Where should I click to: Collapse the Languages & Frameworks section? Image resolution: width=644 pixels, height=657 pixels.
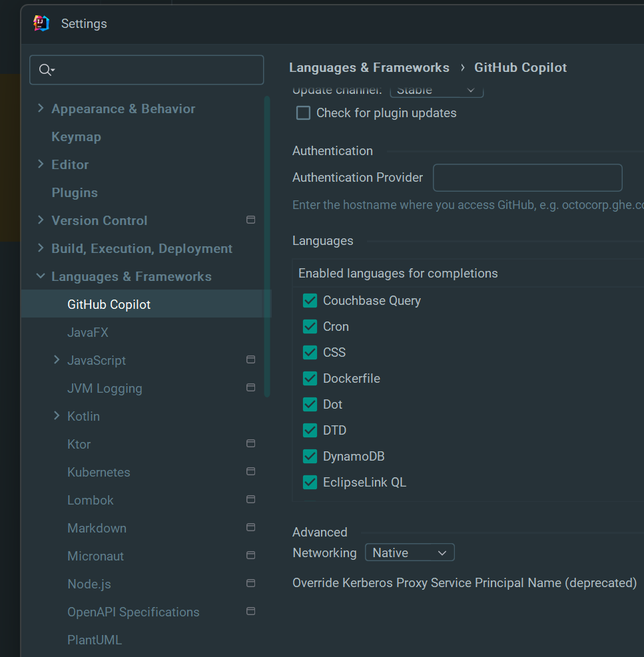tap(41, 276)
